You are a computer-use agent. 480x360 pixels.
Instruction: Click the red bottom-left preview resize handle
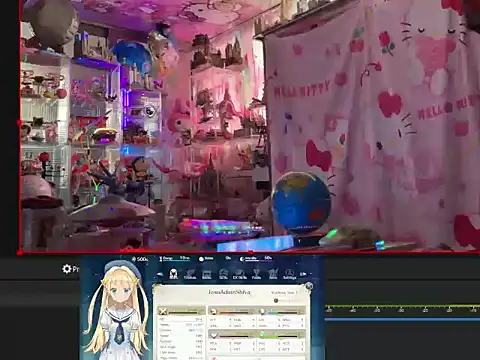coord(19,253)
